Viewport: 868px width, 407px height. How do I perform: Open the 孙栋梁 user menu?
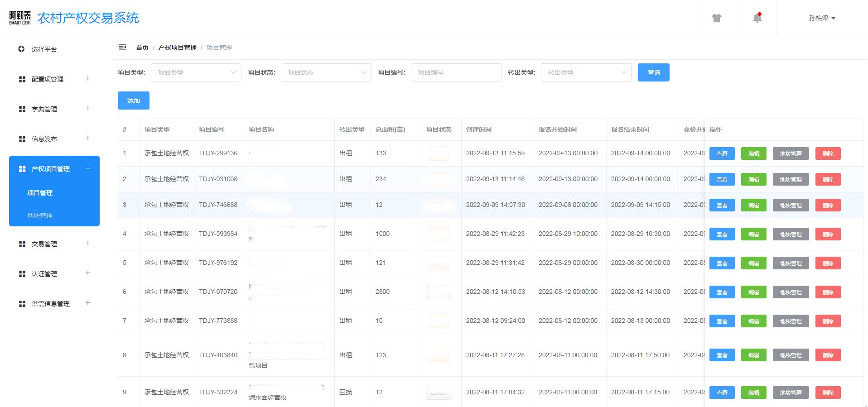[x=822, y=18]
